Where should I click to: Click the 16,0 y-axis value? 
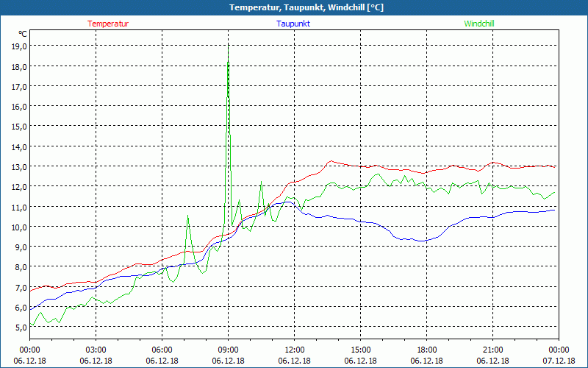(x=19, y=107)
